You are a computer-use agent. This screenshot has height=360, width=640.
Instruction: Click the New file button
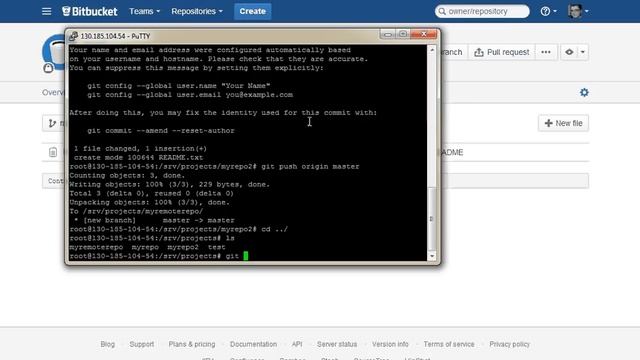pyautogui.click(x=563, y=123)
